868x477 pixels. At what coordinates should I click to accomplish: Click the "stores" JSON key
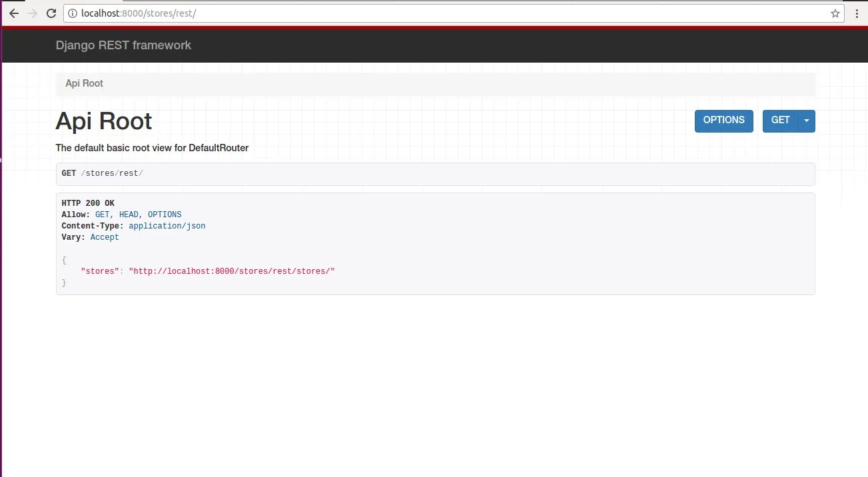pyautogui.click(x=100, y=271)
